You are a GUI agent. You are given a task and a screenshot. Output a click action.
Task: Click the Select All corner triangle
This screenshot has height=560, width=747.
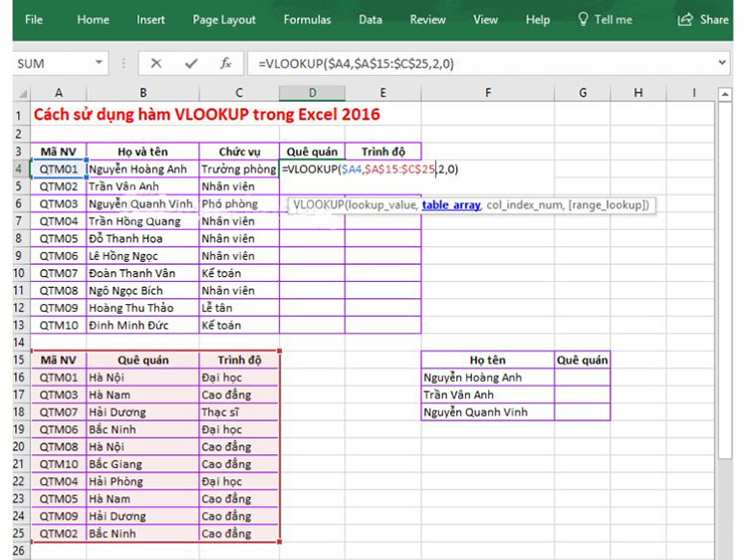click(x=22, y=93)
